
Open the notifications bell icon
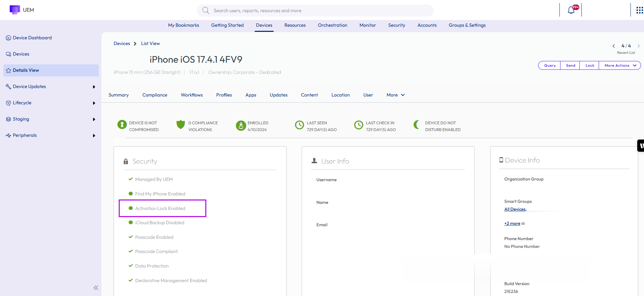[571, 10]
